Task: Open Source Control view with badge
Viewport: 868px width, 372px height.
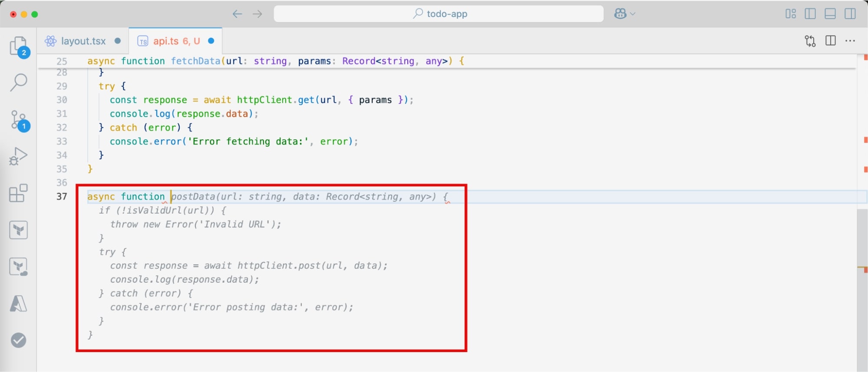Action: tap(19, 120)
